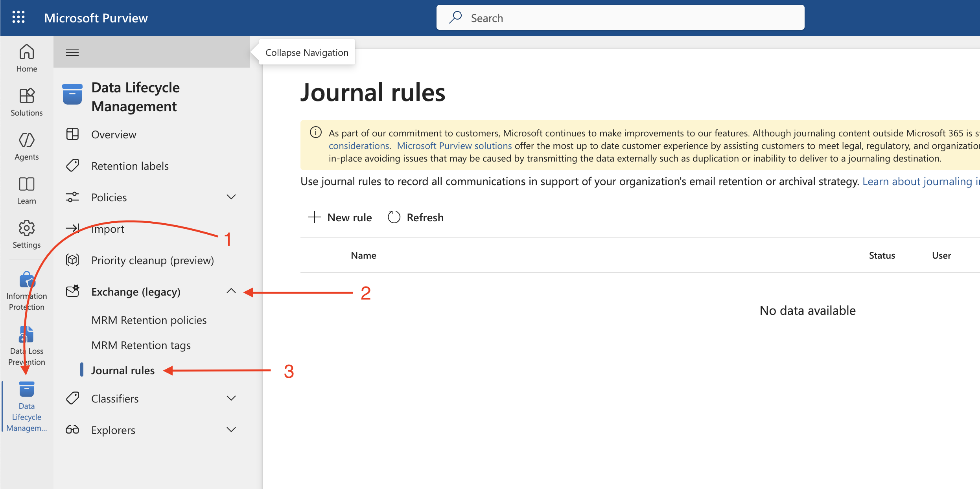Click the Priority cleanup cube icon
This screenshot has width=980, height=489.
[72, 260]
